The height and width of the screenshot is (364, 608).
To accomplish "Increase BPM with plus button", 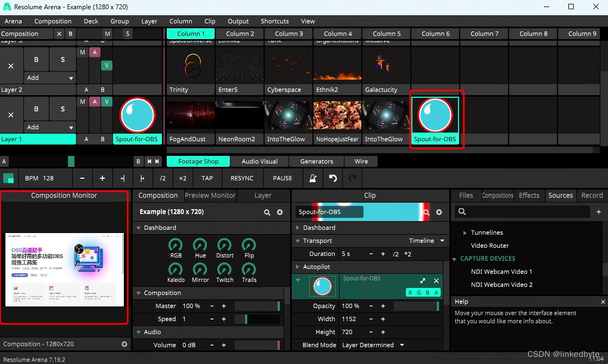I will click(102, 178).
